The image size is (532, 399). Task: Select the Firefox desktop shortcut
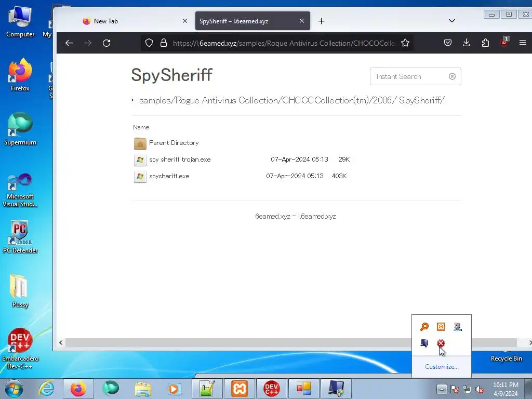pyautogui.click(x=20, y=75)
